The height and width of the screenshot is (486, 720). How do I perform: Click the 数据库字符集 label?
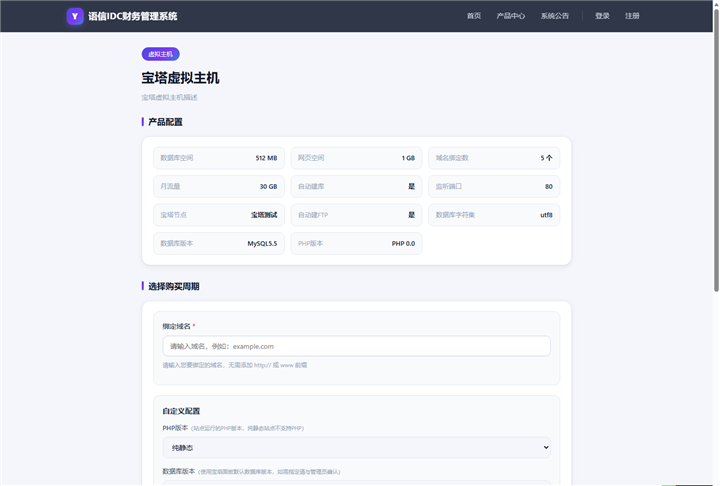(455, 215)
